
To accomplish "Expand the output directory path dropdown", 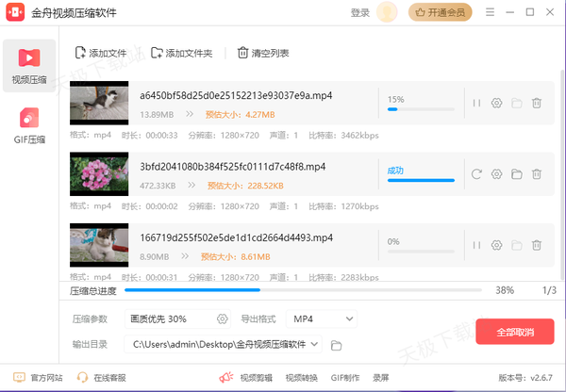I will (314, 345).
